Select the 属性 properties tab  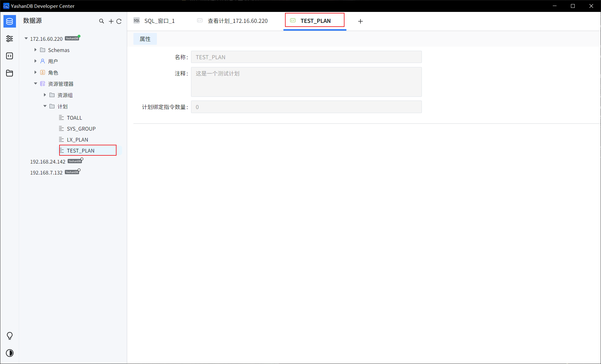coord(145,39)
